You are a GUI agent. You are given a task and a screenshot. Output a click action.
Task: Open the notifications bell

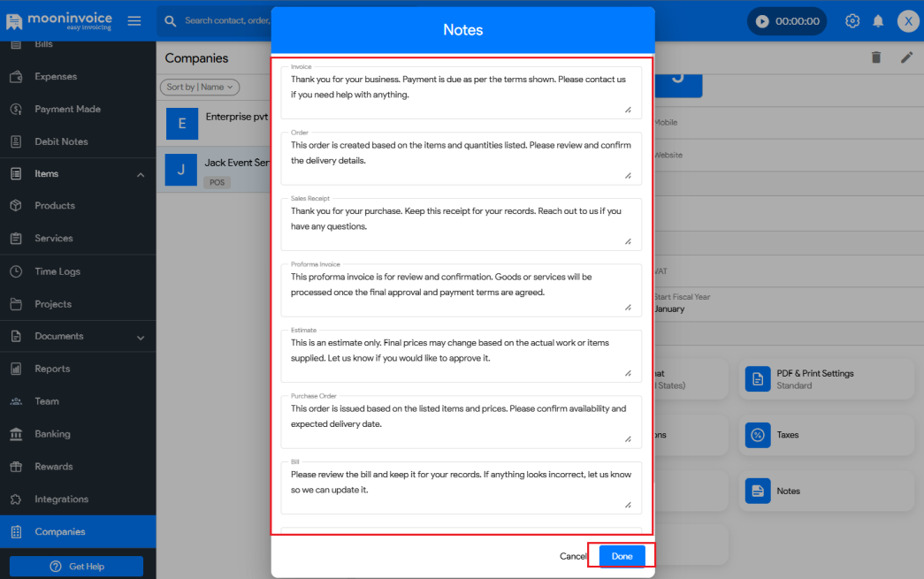coord(878,21)
